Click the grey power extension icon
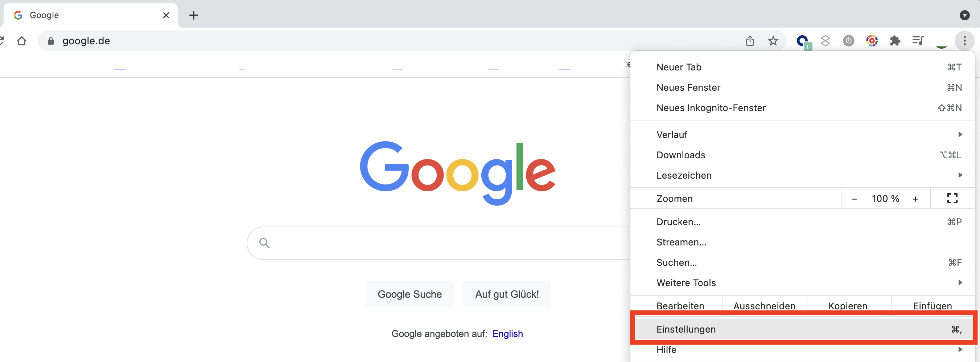 848,41
